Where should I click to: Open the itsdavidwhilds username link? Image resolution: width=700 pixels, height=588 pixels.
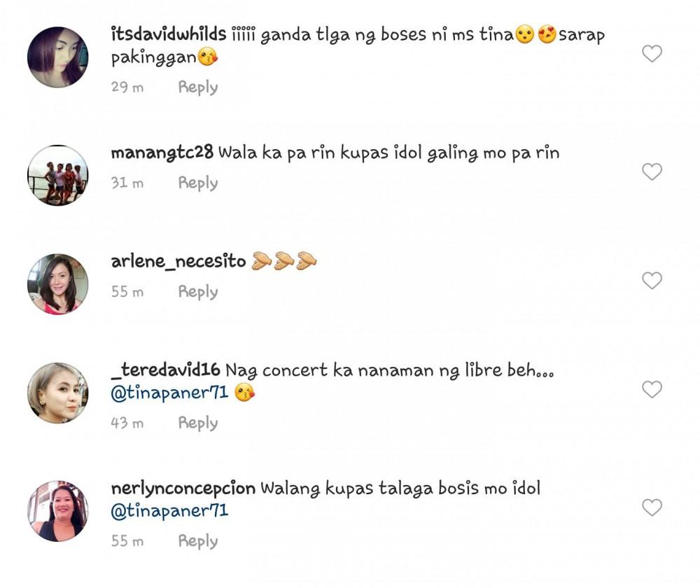coord(169,34)
